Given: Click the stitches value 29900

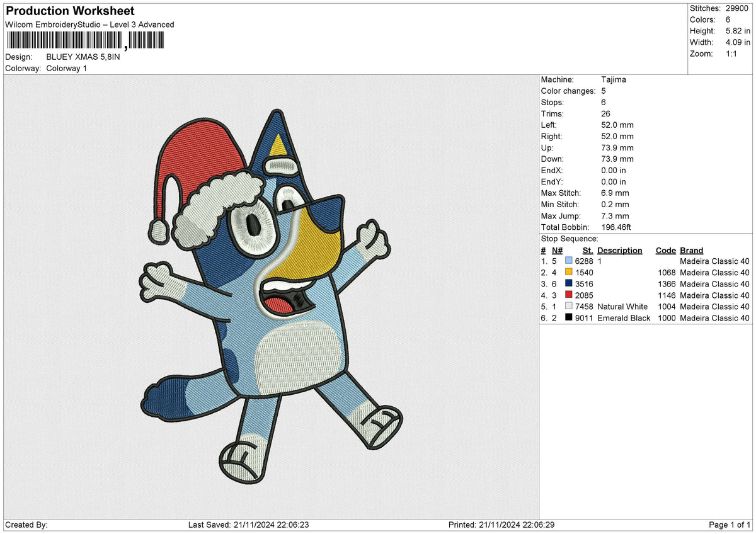Looking at the screenshot, I should pos(738,8).
